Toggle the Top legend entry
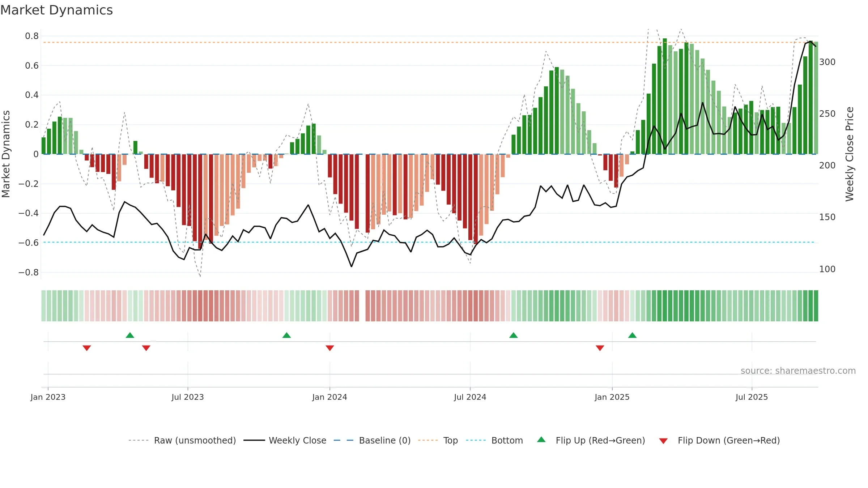This screenshot has width=868, height=488. (x=438, y=440)
